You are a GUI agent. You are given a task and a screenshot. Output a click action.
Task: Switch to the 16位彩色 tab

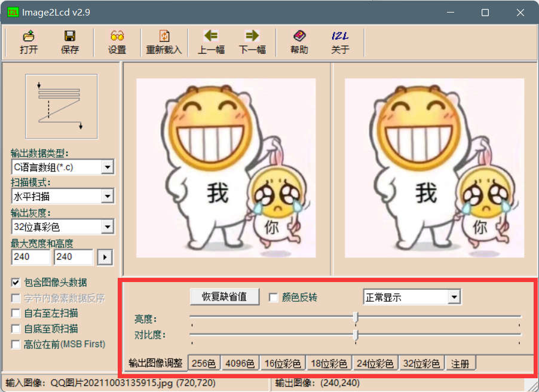[x=283, y=363]
